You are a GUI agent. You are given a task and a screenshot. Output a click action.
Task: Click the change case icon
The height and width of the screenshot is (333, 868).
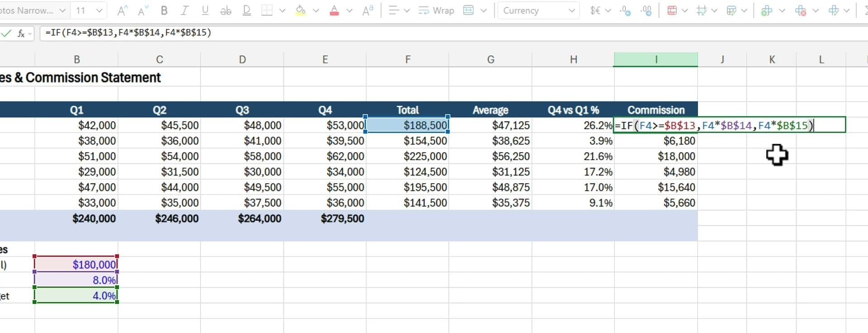(368, 10)
